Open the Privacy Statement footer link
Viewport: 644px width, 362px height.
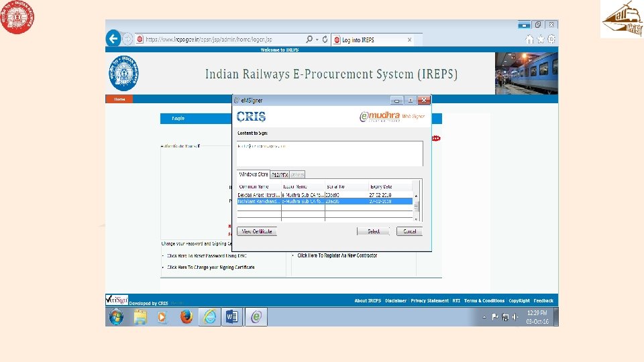coord(429,301)
